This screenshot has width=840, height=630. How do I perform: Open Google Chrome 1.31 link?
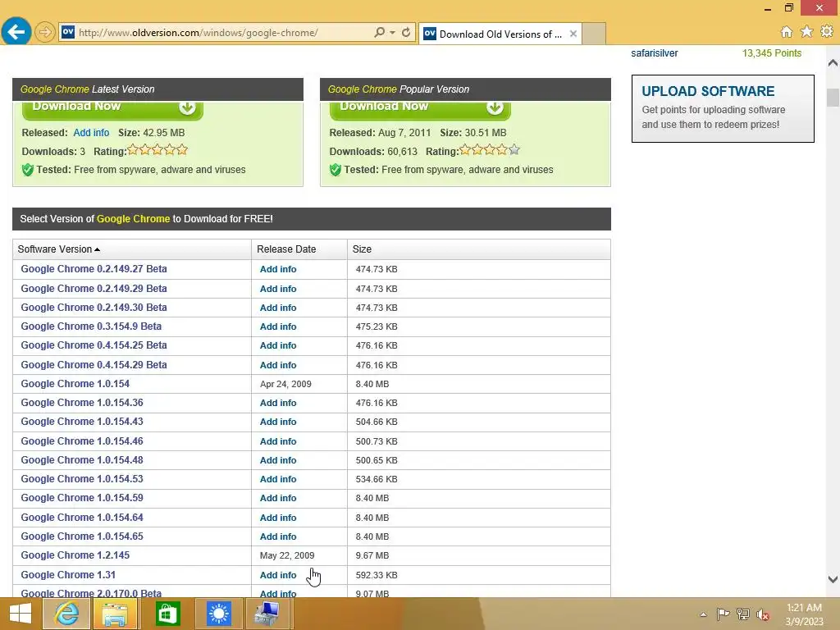[68, 575]
